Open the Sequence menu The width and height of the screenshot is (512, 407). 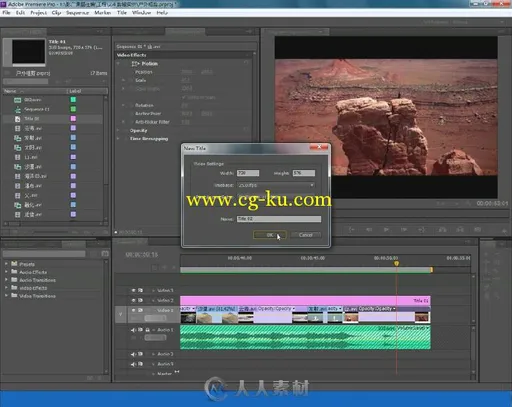(77, 13)
